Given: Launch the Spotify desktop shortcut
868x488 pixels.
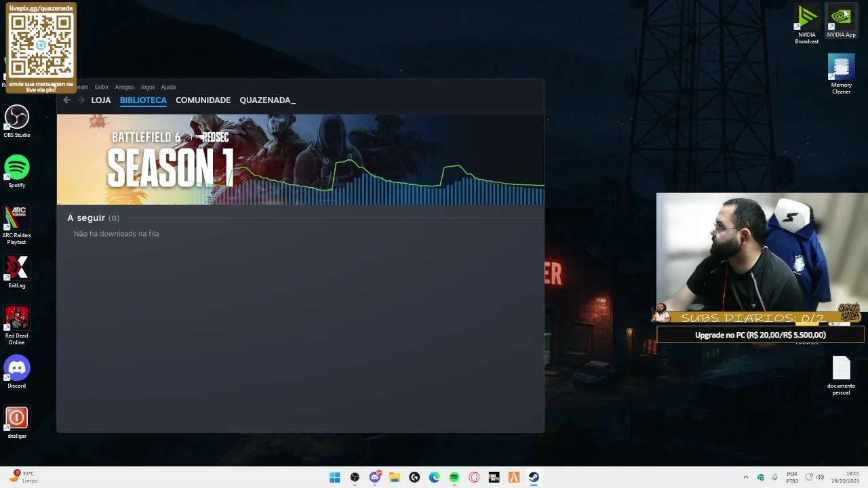Looking at the screenshot, I should coord(17,171).
